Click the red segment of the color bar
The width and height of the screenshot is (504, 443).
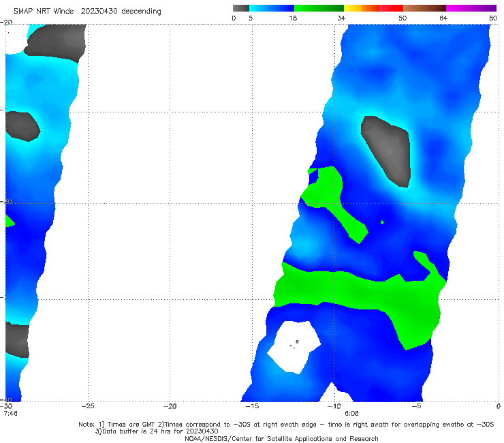[391, 8]
